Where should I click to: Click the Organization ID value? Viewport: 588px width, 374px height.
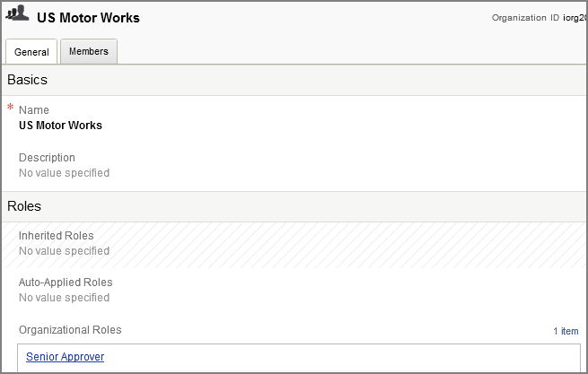[575, 18]
